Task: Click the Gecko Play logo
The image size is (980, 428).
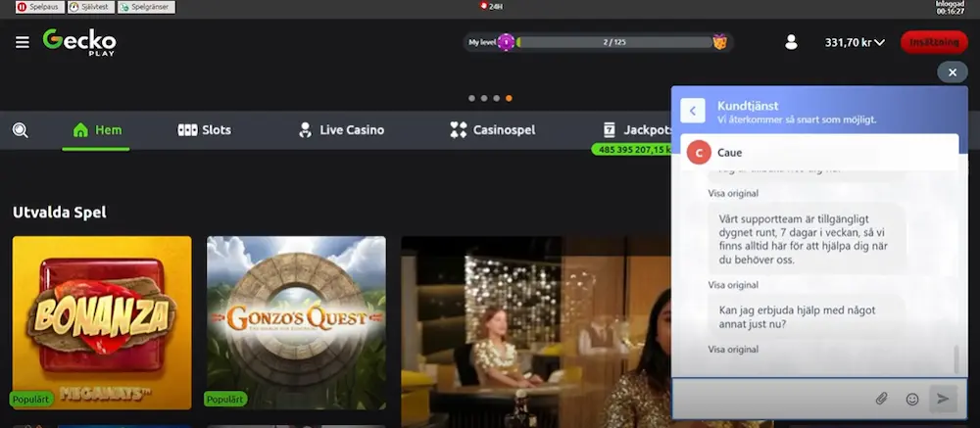Action: [79, 42]
